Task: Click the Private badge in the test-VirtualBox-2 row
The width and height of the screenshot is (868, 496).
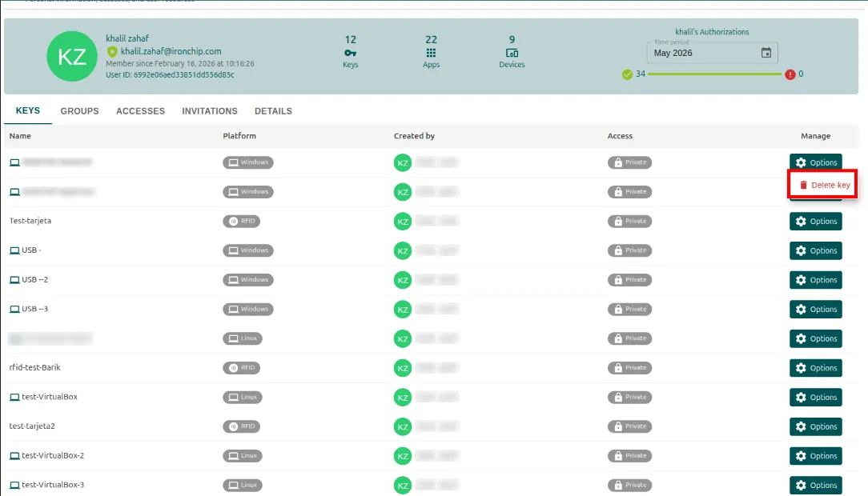Action: pyautogui.click(x=629, y=456)
